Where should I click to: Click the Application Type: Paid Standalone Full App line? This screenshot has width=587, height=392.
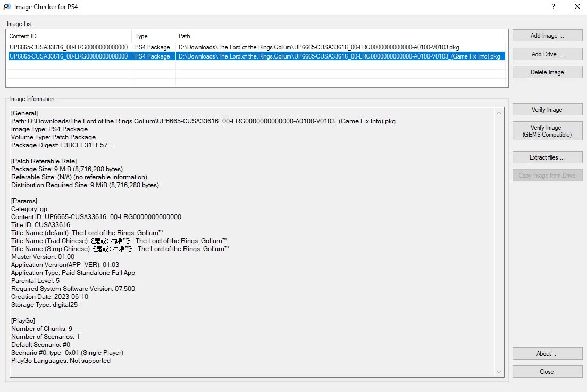coord(73,272)
